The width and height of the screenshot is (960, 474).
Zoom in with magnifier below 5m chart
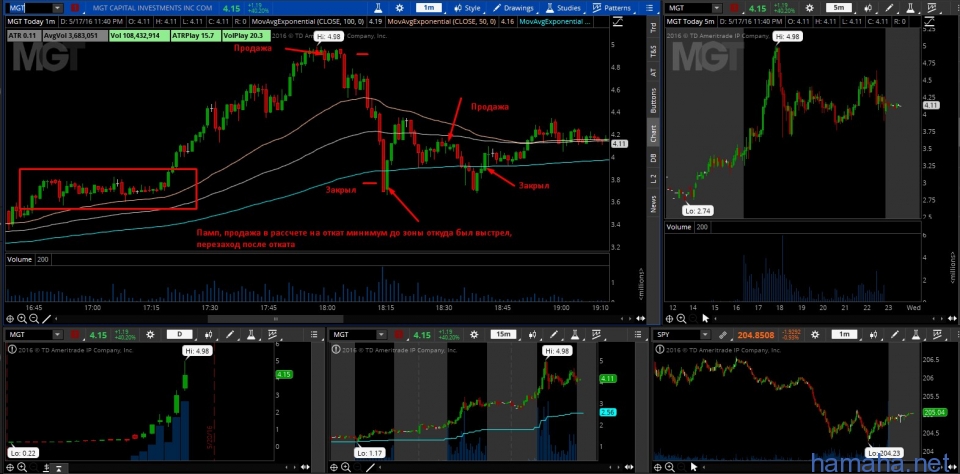pyautogui.click(x=681, y=318)
